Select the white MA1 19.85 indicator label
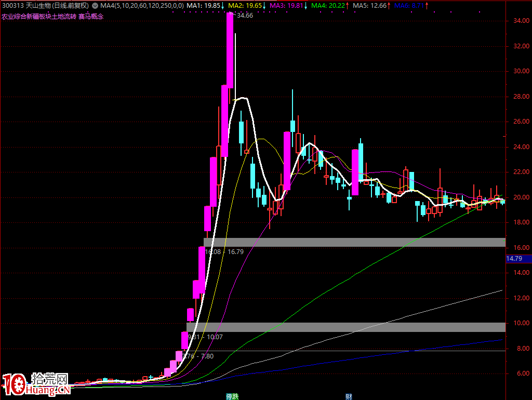The width and height of the screenshot is (532, 400). coord(205,6)
